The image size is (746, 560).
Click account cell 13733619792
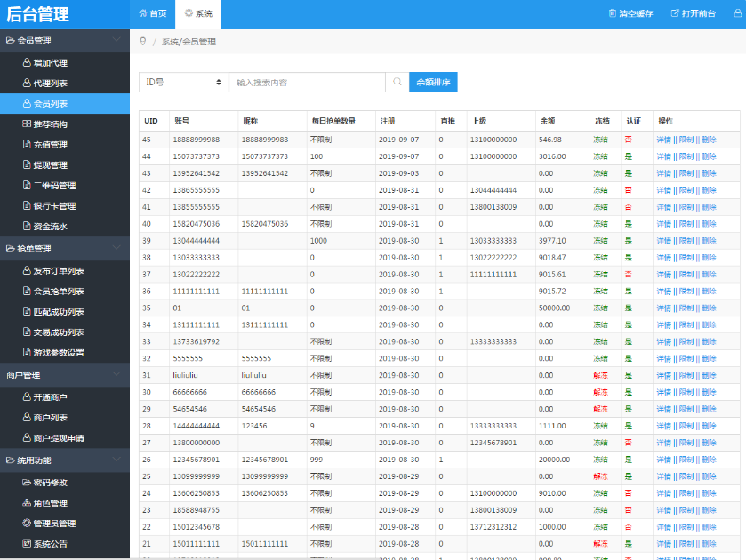[196, 341]
